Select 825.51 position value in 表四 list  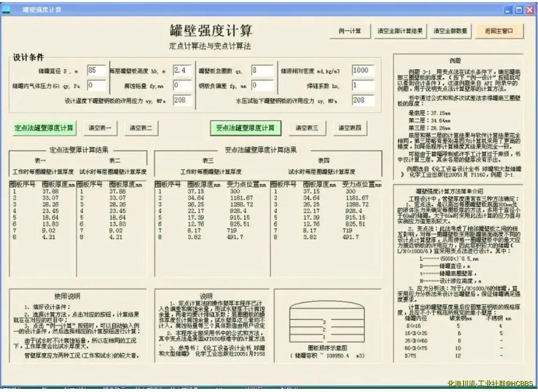pos(355,224)
